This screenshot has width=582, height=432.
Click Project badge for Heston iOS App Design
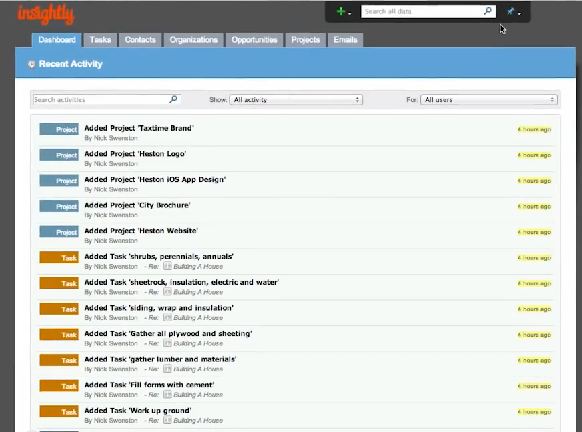point(59,180)
